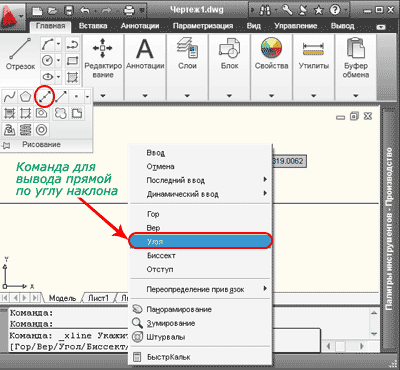Save the drawing via floppy icon
This screenshot has width=400, height=370.
click(69, 10)
